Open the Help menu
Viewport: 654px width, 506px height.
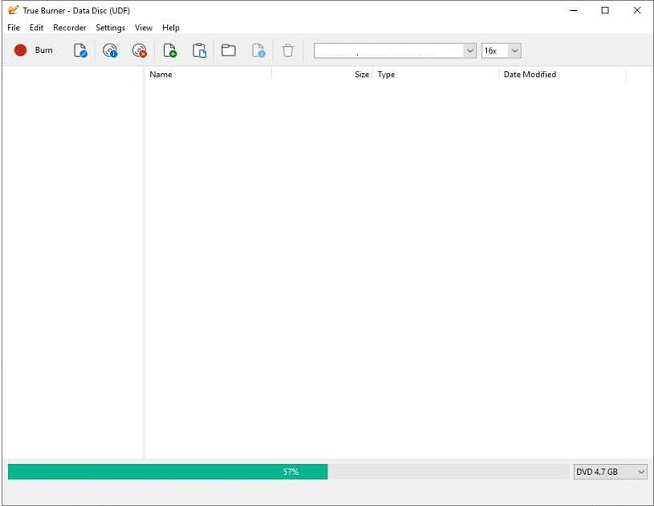[171, 28]
